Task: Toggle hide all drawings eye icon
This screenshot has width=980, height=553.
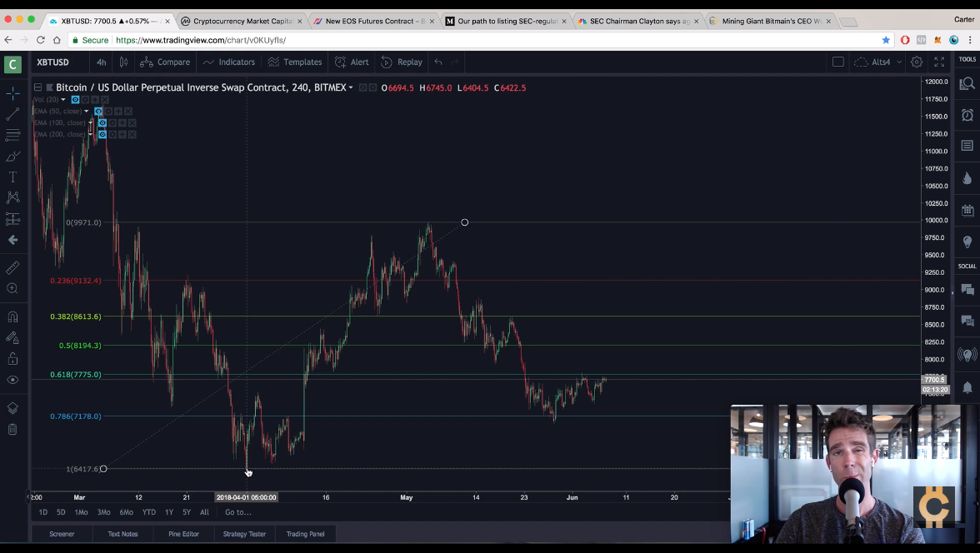Action: pyautogui.click(x=12, y=380)
